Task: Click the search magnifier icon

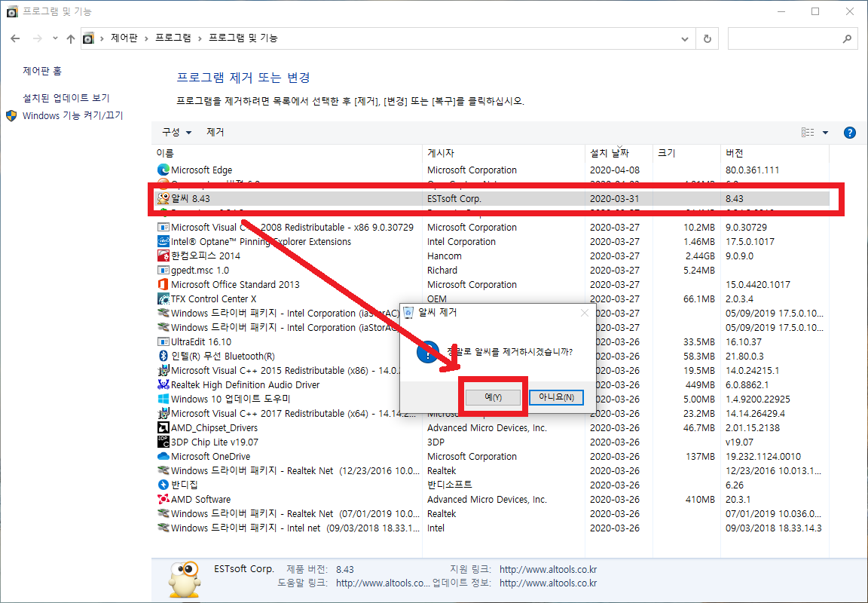Action: click(x=847, y=38)
